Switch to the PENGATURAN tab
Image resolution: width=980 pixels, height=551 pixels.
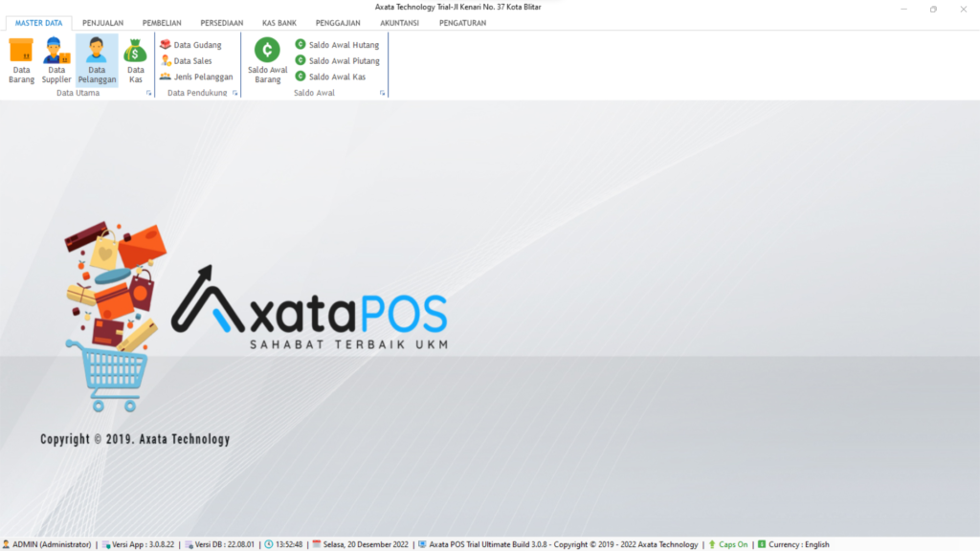462,23
